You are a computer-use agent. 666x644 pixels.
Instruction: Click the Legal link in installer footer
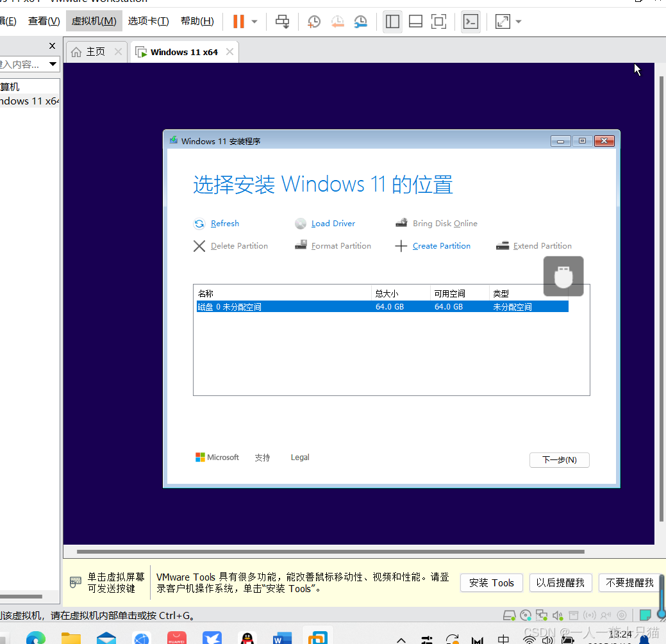tap(300, 458)
